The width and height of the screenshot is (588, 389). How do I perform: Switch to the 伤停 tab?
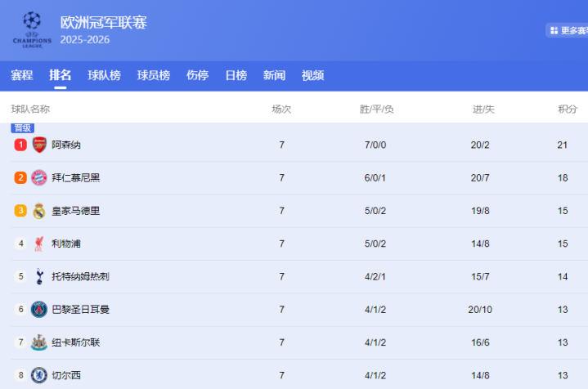197,75
